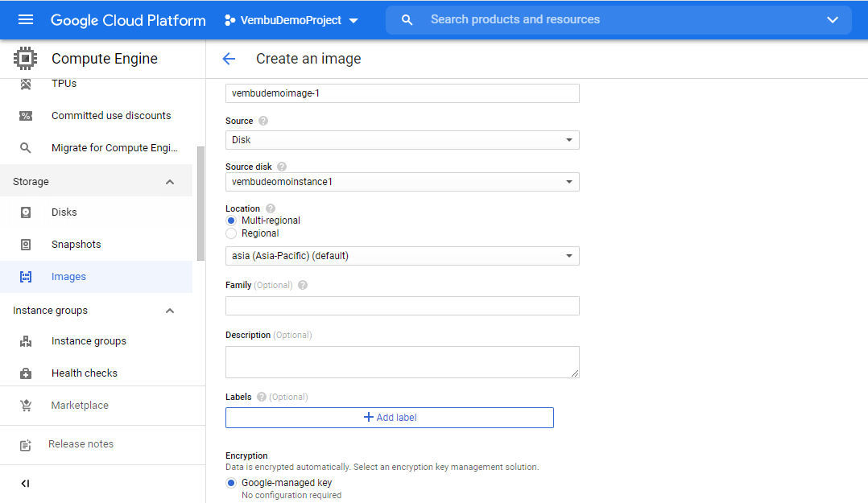This screenshot has width=868, height=503.
Task: Select the Google-managed key option
Action: (x=231, y=483)
